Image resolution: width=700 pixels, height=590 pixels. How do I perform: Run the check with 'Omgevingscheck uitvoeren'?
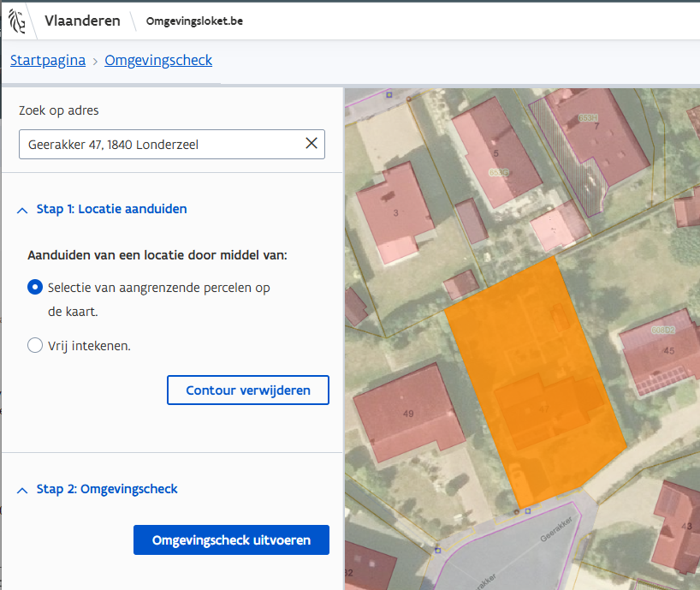pyautogui.click(x=231, y=539)
